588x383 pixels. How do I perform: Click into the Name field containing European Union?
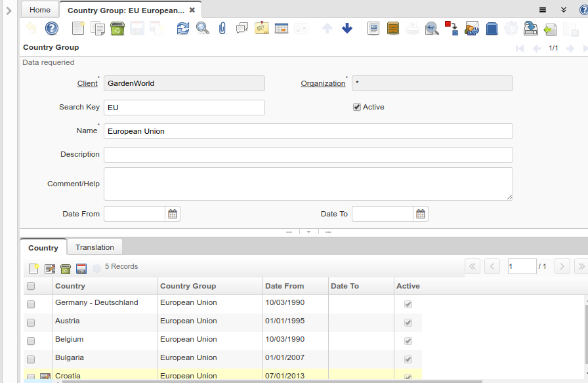click(308, 131)
